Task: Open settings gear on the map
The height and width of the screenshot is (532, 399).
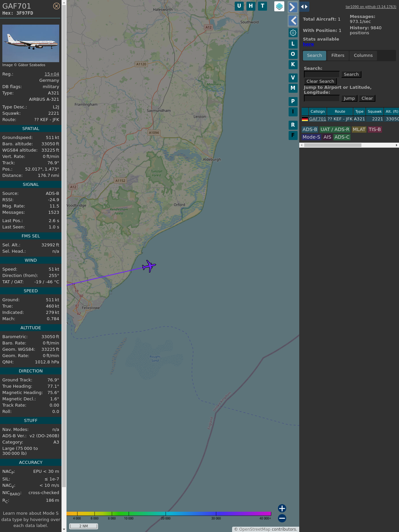Action: coord(293,33)
